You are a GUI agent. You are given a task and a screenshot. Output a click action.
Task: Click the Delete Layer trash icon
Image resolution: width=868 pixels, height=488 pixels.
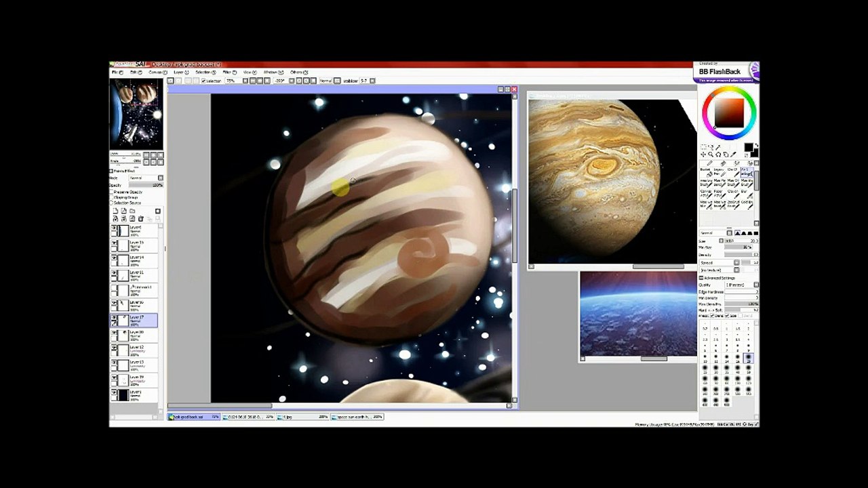tap(140, 218)
